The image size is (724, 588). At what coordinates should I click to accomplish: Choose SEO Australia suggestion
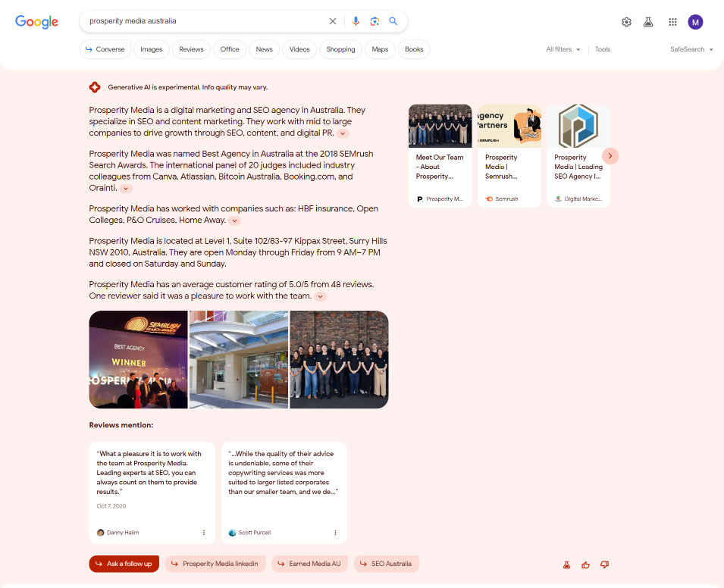[x=386, y=564]
